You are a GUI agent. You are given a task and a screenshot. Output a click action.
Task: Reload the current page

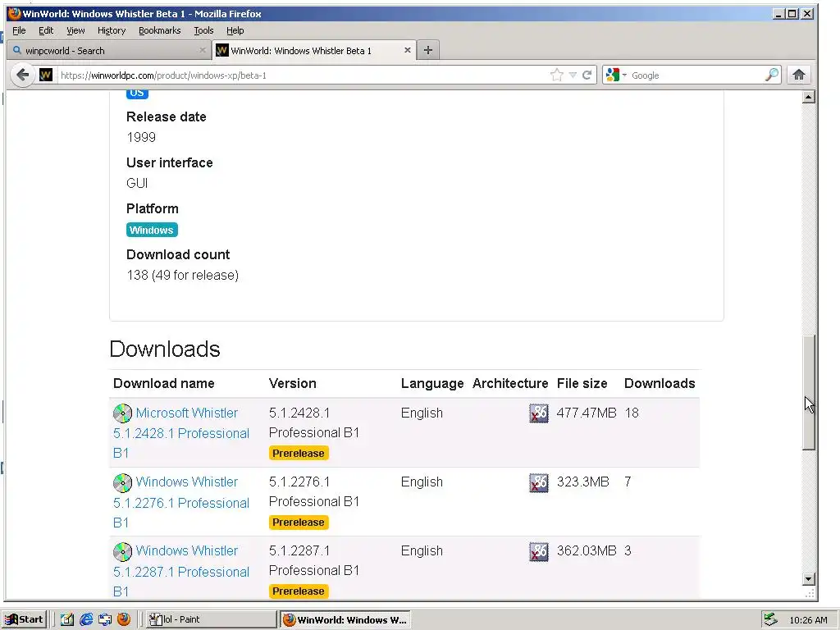tap(587, 75)
